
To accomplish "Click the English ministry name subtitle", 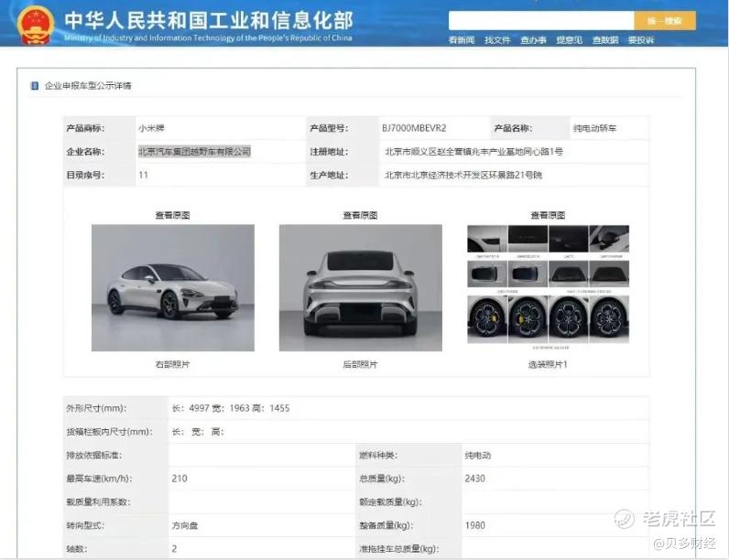I will click(x=208, y=38).
